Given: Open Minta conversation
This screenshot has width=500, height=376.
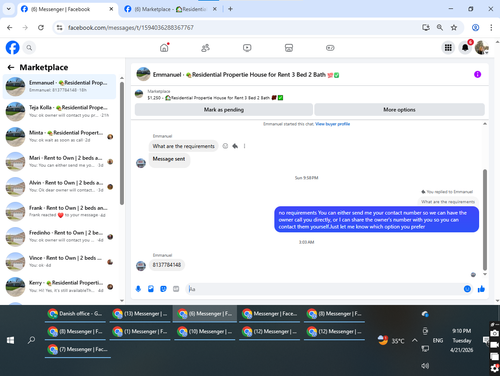Looking at the screenshot, I should pyautogui.click(x=59, y=137).
